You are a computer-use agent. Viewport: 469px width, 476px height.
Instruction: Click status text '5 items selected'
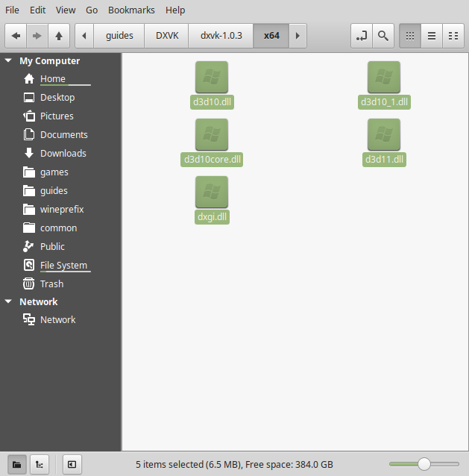tap(169, 465)
